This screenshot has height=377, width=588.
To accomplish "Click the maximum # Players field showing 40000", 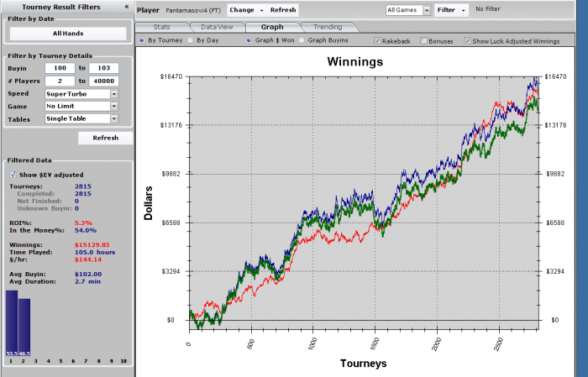I will pyautogui.click(x=104, y=81).
